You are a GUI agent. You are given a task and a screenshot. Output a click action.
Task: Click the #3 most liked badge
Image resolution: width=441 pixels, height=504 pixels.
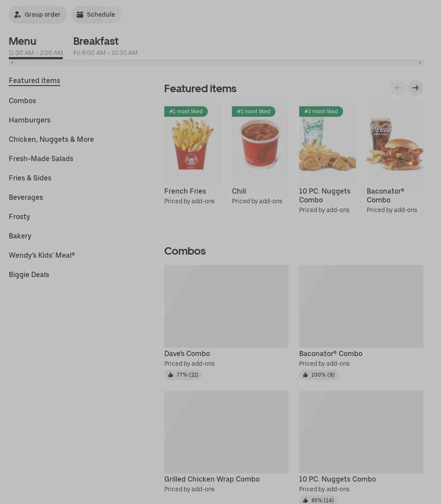tap(321, 112)
